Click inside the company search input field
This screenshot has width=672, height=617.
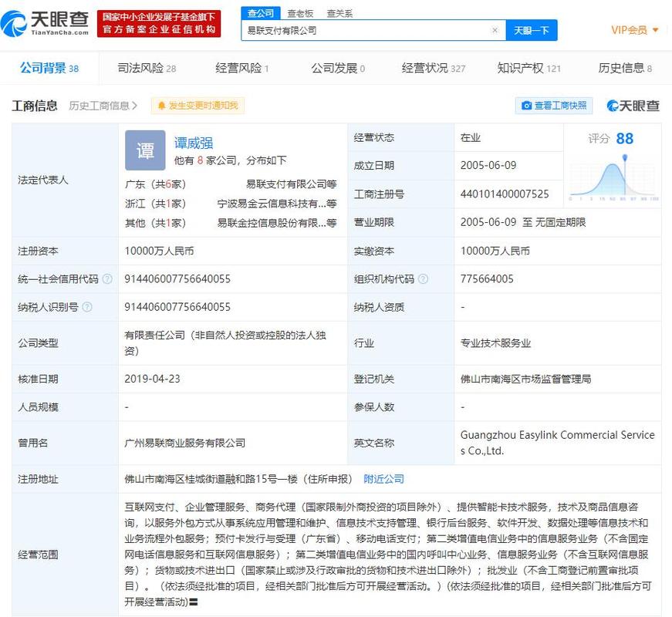point(370,30)
